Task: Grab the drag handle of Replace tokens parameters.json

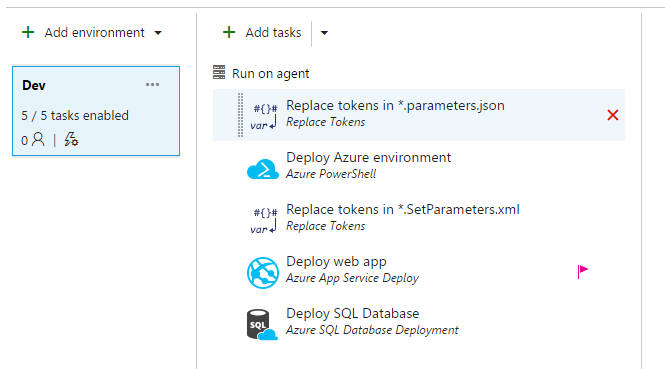Action: [240, 115]
